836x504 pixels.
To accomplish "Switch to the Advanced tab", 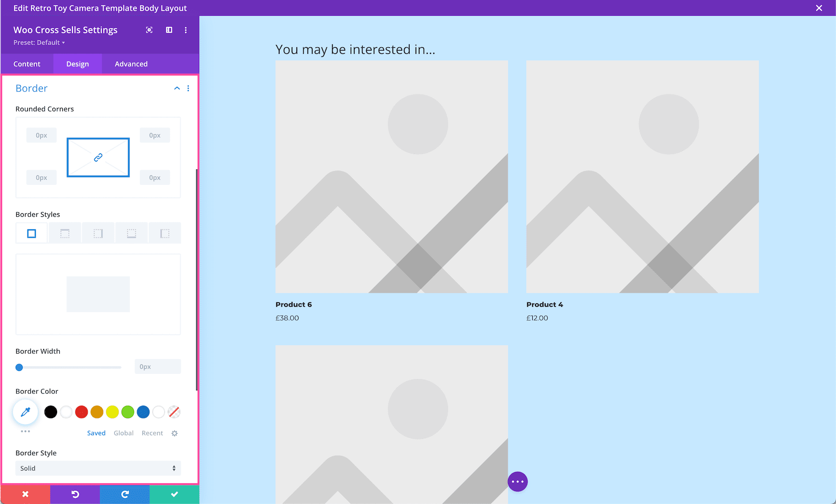I will click(131, 64).
